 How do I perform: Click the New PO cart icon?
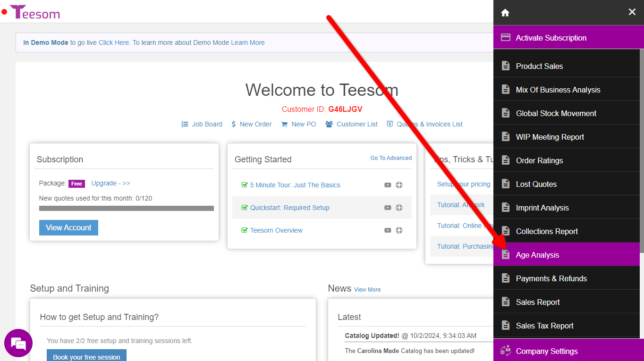[x=284, y=124]
